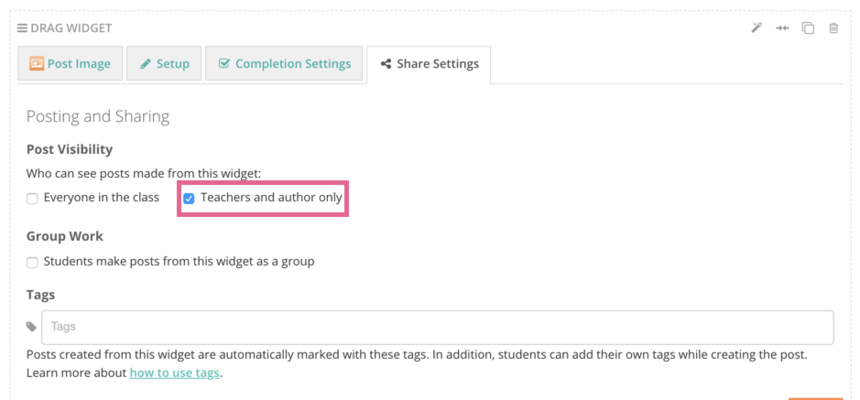Image resolution: width=860 pixels, height=400 pixels.
Task: Check Students make posts as a group
Action: [33, 262]
